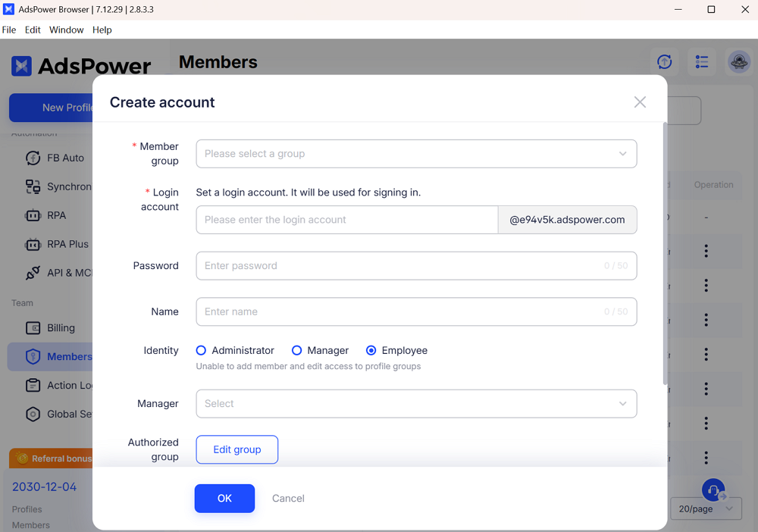
Task: Open the File menu
Action: (9, 30)
